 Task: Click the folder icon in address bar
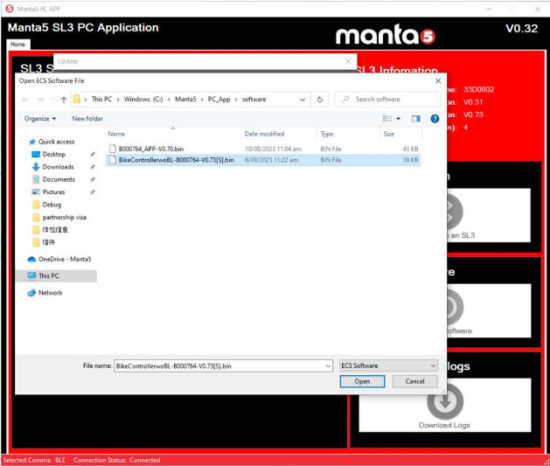(x=76, y=99)
